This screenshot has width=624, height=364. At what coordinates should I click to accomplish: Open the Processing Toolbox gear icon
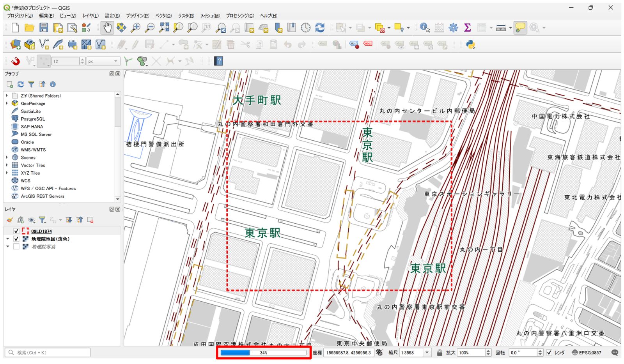click(453, 28)
